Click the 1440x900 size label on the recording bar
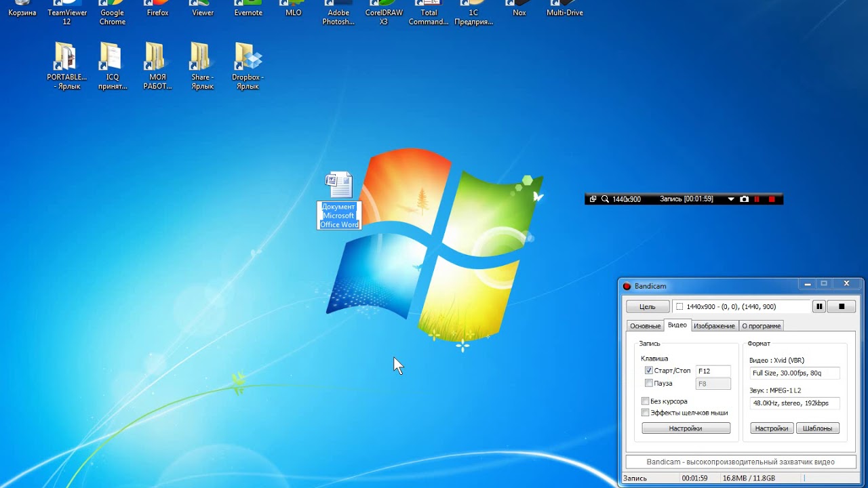 pos(627,199)
